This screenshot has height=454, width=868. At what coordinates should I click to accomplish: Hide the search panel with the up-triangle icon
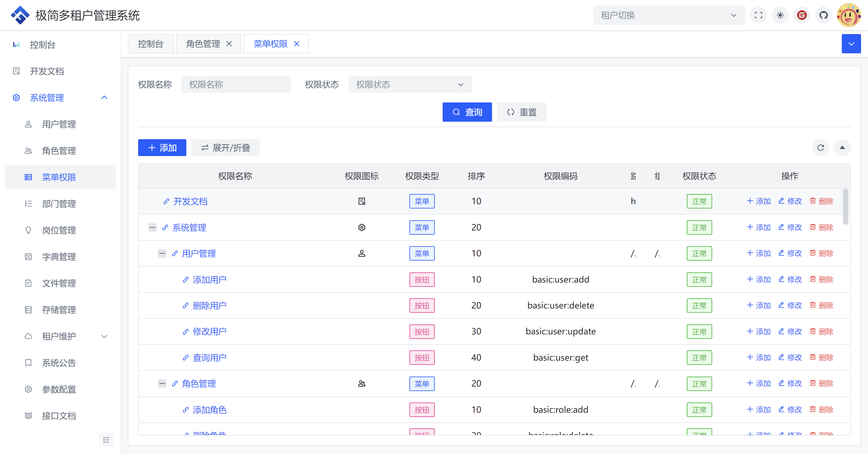pos(842,148)
